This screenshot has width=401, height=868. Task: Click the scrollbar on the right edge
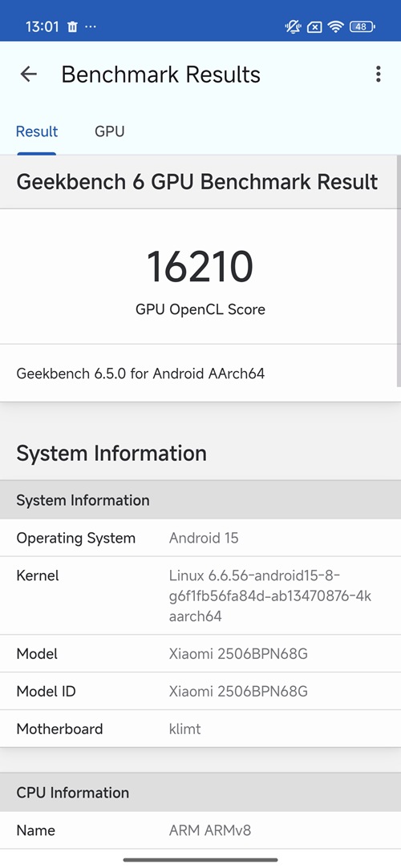coord(399,271)
